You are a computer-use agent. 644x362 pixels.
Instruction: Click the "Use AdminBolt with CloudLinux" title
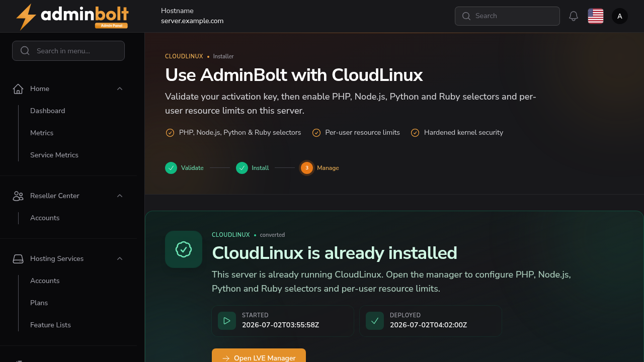click(x=294, y=75)
